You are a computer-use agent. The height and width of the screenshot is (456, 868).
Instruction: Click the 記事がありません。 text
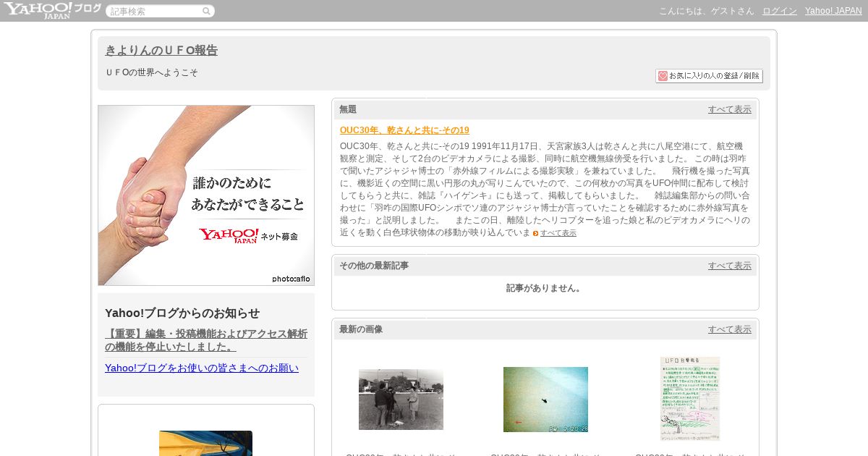pyautogui.click(x=545, y=288)
